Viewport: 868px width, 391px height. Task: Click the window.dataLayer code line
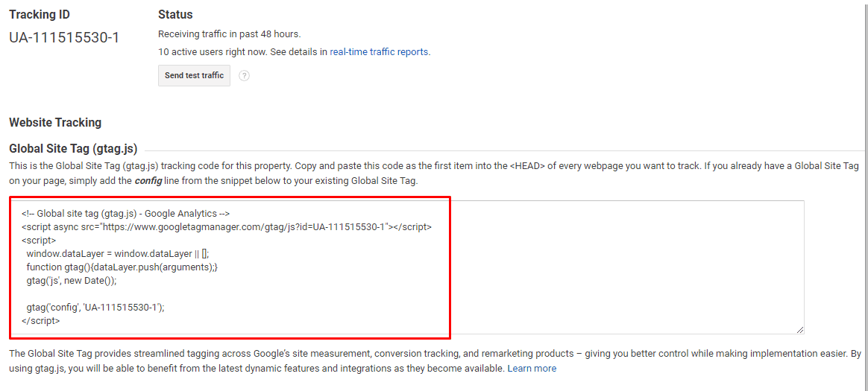(117, 253)
